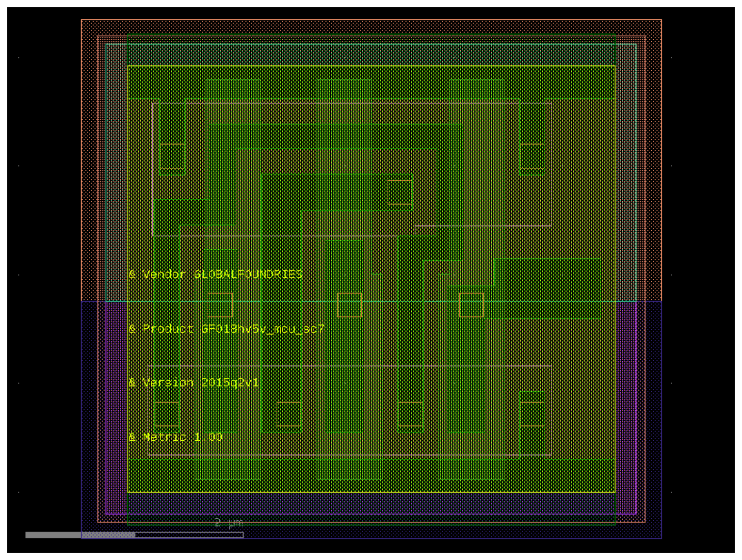Click the '& Version 2015q2v1' text label
This screenshot has width=742, height=560.
(194, 383)
